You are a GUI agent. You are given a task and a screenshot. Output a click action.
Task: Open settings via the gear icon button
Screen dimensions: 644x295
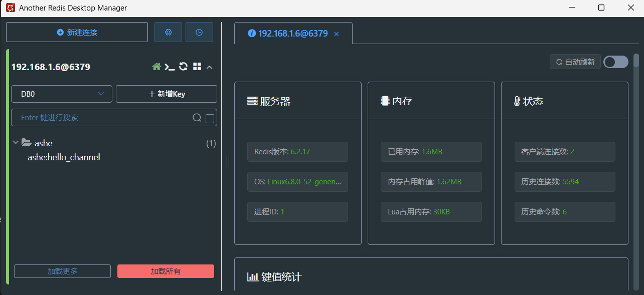tap(168, 32)
